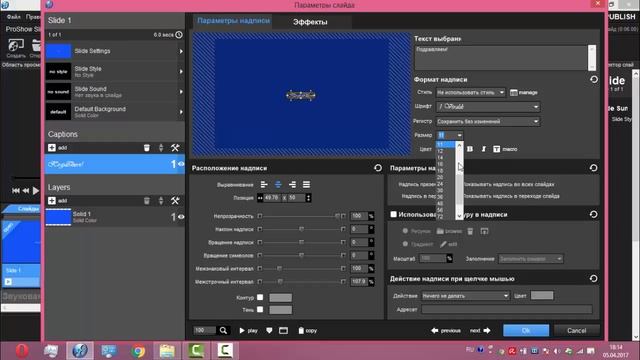The height and width of the screenshot is (360, 640).
Task: Expand the Slide Style row
Action: (x=115, y=71)
